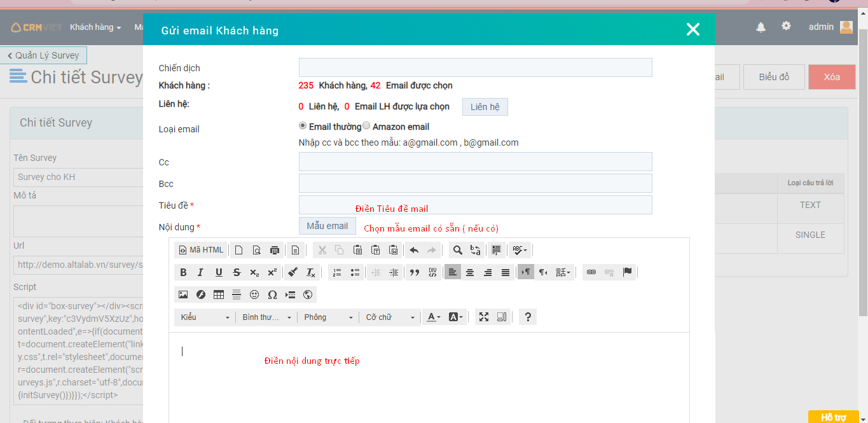Open the Cỡ chữ font size dropdown
Viewport: 868px width, 423px height.
point(390,317)
